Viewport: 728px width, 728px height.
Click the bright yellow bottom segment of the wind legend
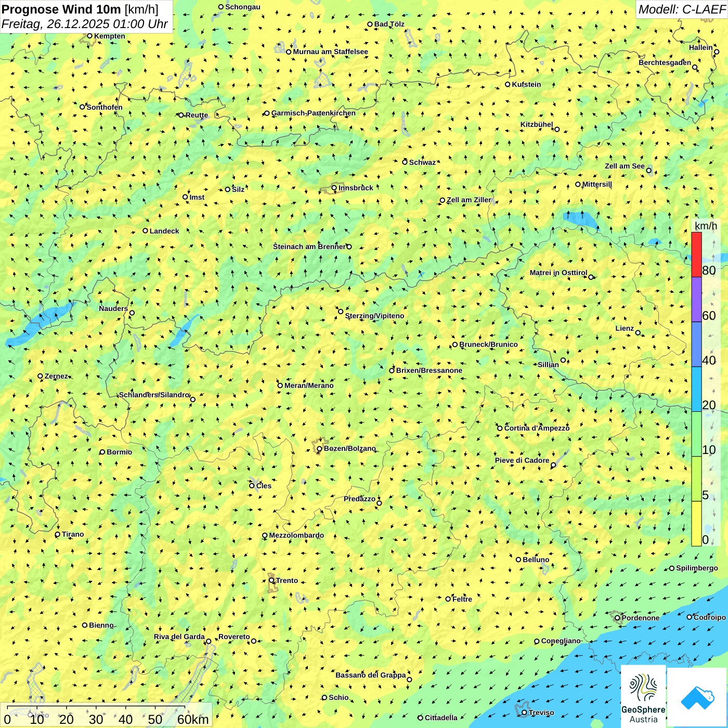click(x=696, y=524)
